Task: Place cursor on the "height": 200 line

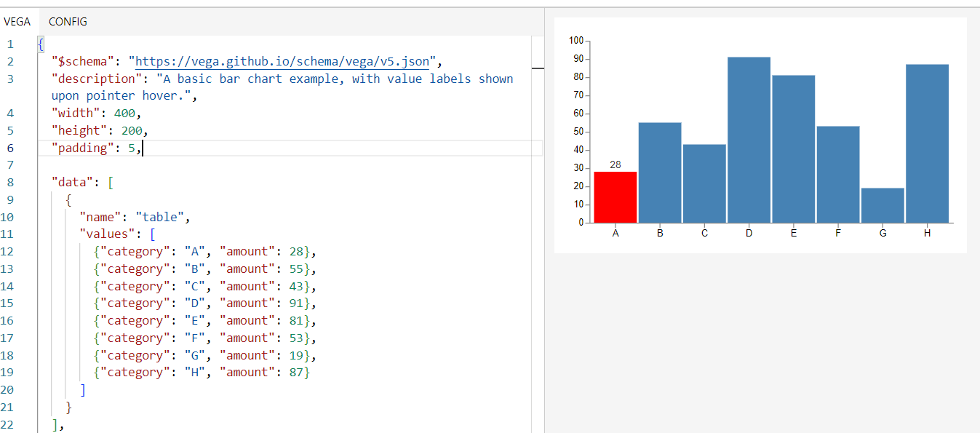Action: [x=100, y=131]
